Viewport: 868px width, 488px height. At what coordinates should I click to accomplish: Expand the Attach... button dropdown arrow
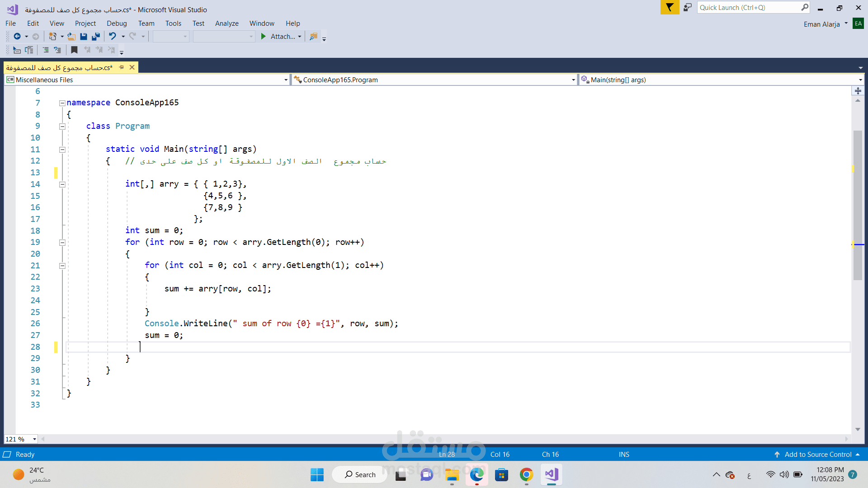(299, 37)
